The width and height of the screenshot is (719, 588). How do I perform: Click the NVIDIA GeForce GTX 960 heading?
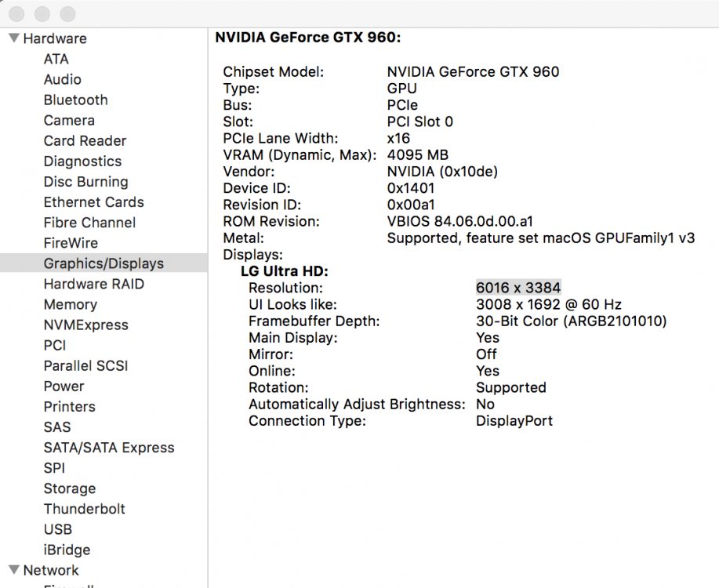click(x=308, y=37)
